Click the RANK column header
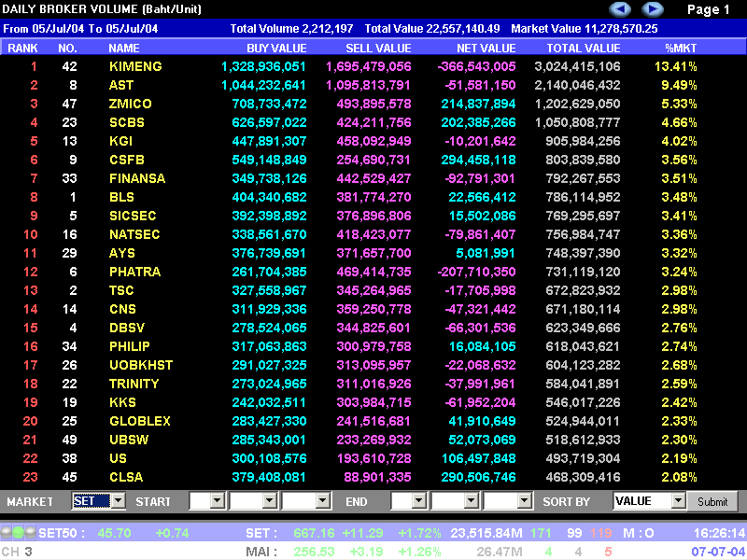 tap(22, 49)
